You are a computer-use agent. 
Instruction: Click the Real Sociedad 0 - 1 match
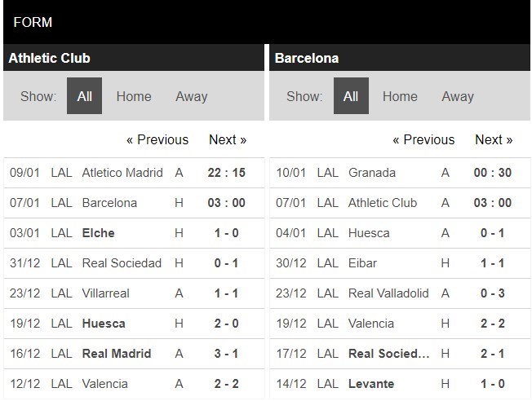[x=134, y=263]
